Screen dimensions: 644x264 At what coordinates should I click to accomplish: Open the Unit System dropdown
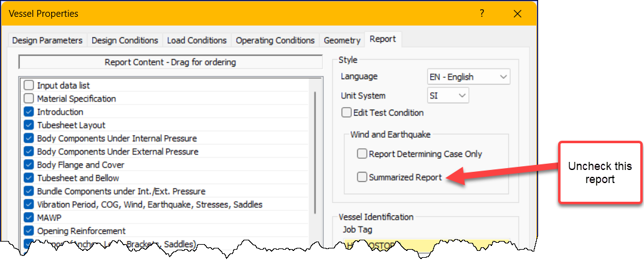448,95
